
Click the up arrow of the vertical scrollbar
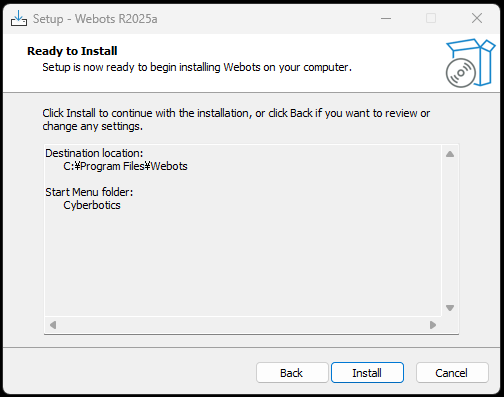coord(450,154)
